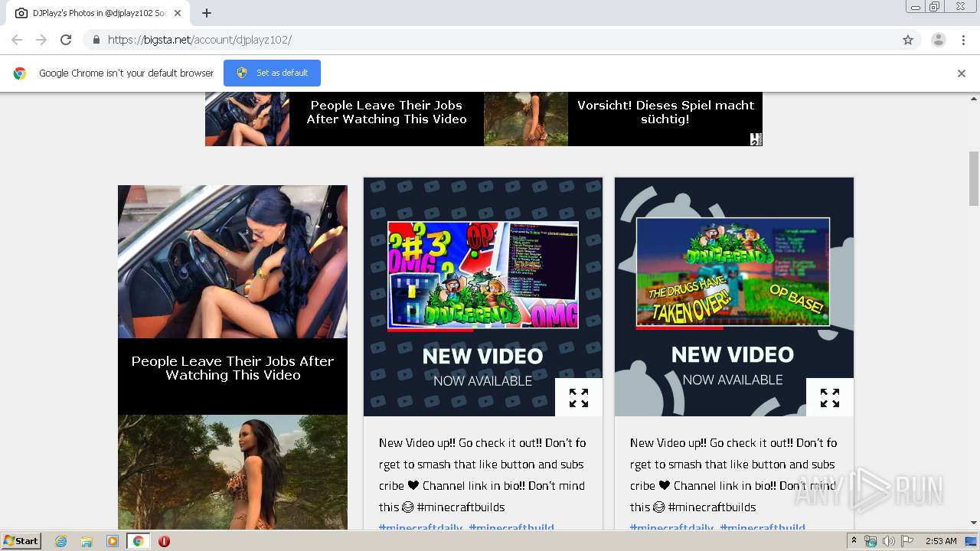Viewport: 980px width, 551px height.
Task: Click the Chrome logo in the notification bar
Action: (20, 73)
